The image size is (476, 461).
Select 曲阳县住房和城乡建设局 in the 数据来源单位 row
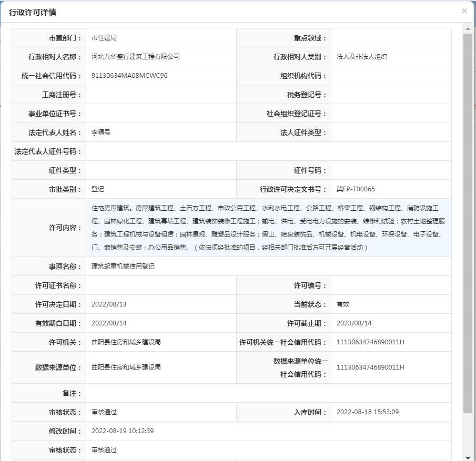pyautogui.click(x=126, y=367)
